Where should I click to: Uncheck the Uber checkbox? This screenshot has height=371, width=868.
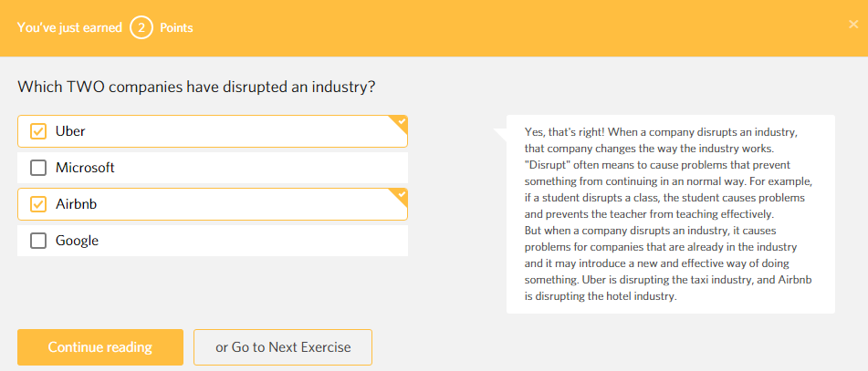38,131
